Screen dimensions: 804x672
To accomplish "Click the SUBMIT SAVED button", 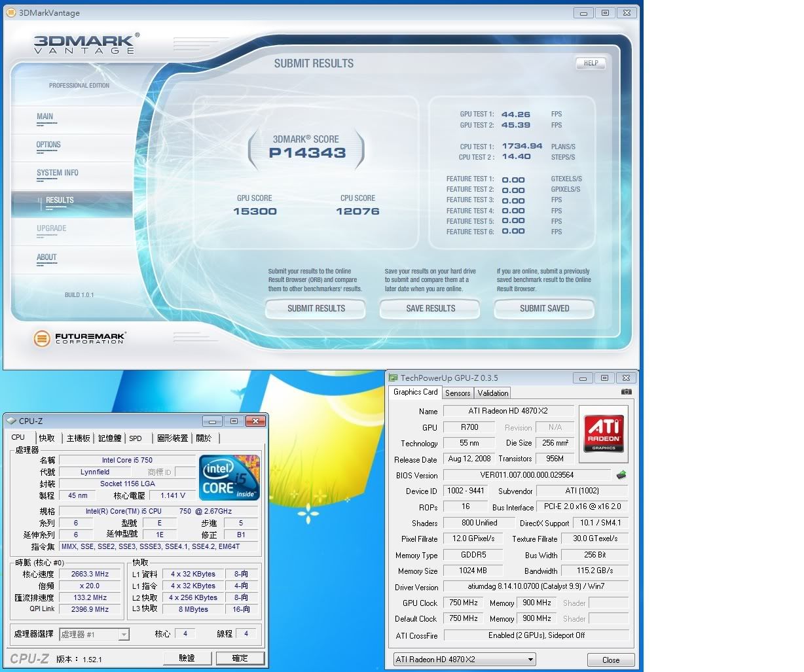I will (544, 308).
